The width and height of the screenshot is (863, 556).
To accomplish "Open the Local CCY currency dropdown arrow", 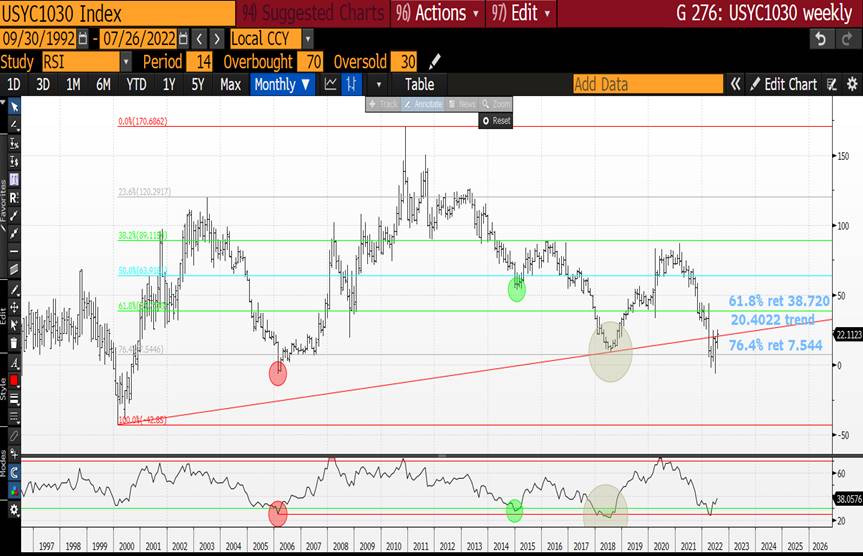I will coord(308,39).
